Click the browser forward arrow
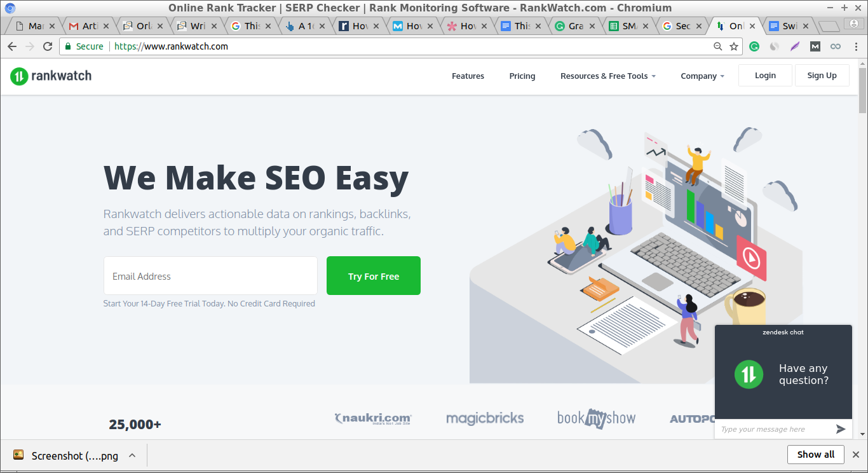This screenshot has height=473, width=868. click(29, 46)
